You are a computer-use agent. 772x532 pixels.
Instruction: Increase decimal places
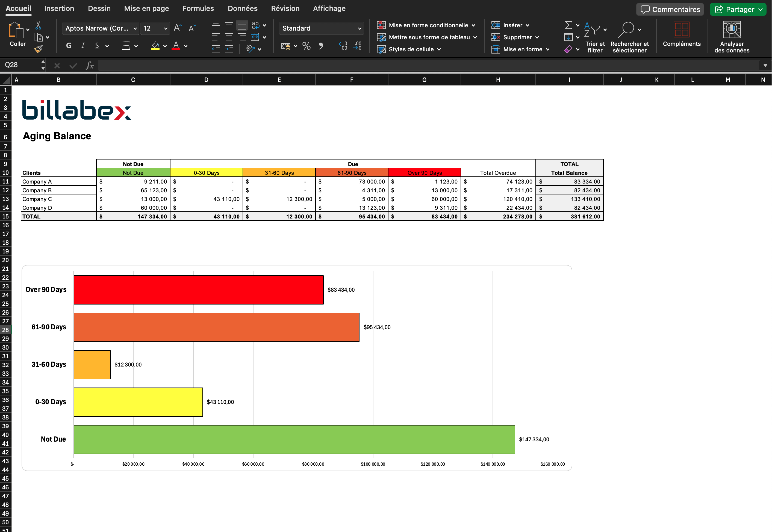pyautogui.click(x=342, y=46)
